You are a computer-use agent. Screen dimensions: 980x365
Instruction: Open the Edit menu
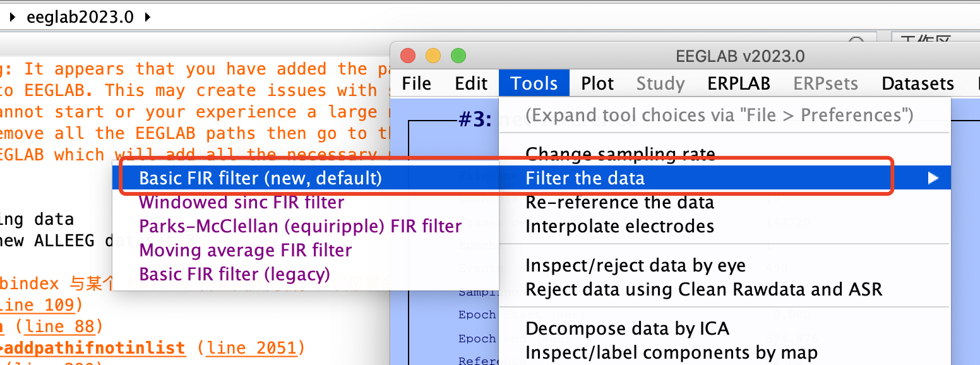pos(471,83)
